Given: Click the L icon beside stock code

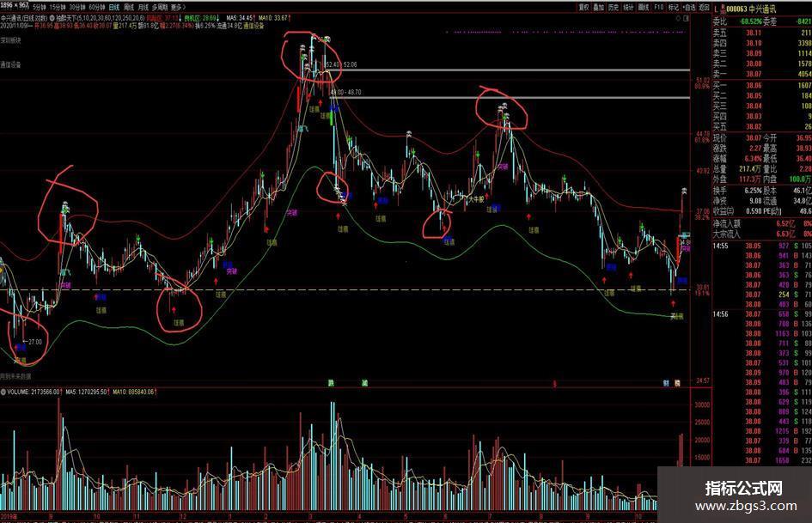Looking at the screenshot, I should click(717, 9).
